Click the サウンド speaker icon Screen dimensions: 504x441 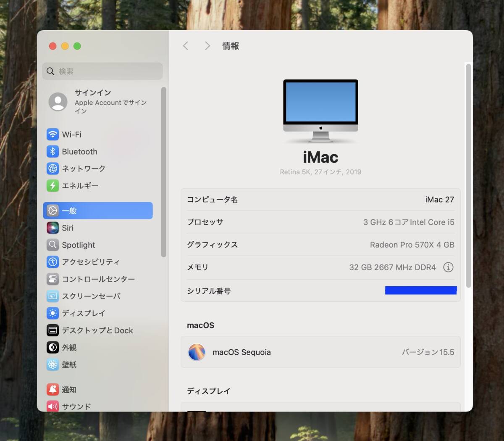point(52,407)
